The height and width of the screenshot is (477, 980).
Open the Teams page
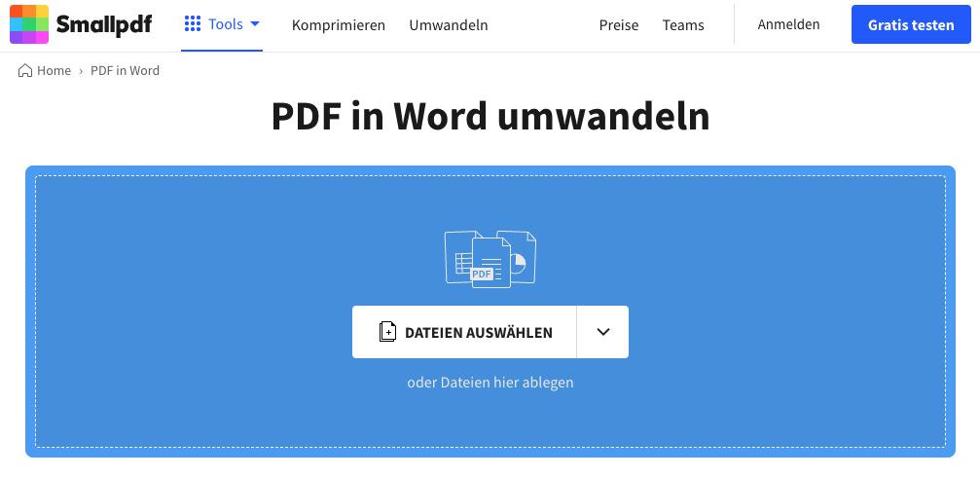pos(683,25)
